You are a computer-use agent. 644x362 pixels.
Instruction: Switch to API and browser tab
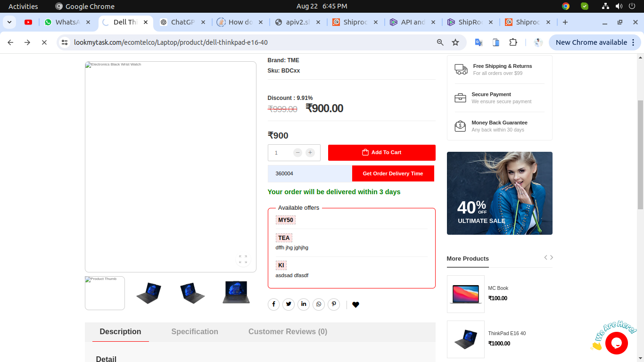coord(413,22)
